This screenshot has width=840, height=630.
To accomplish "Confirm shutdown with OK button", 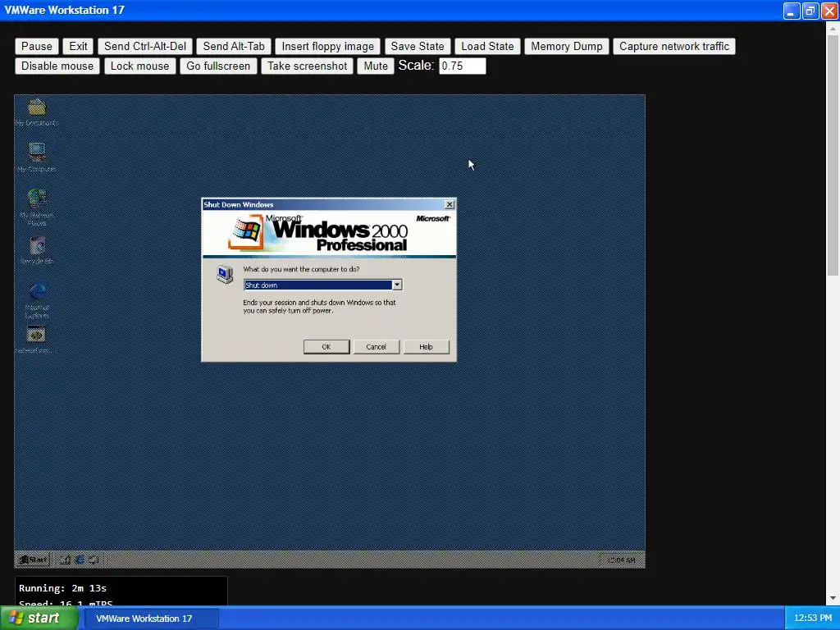I will tap(326, 347).
